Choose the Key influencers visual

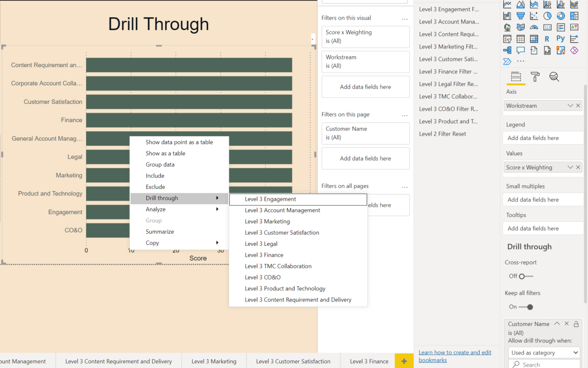pyautogui.click(x=574, y=39)
